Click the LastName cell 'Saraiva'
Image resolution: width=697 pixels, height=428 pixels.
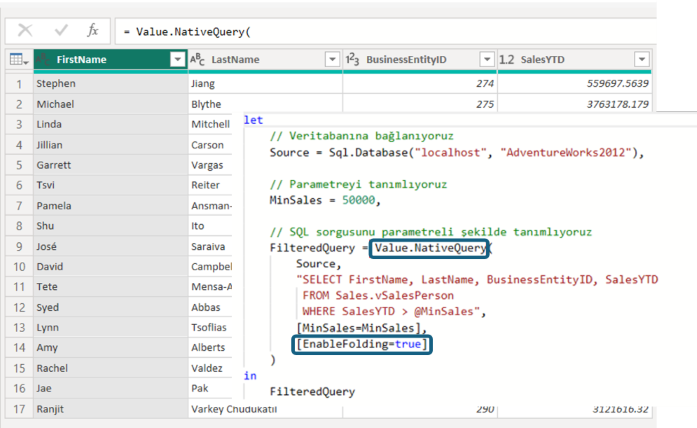[210, 246]
